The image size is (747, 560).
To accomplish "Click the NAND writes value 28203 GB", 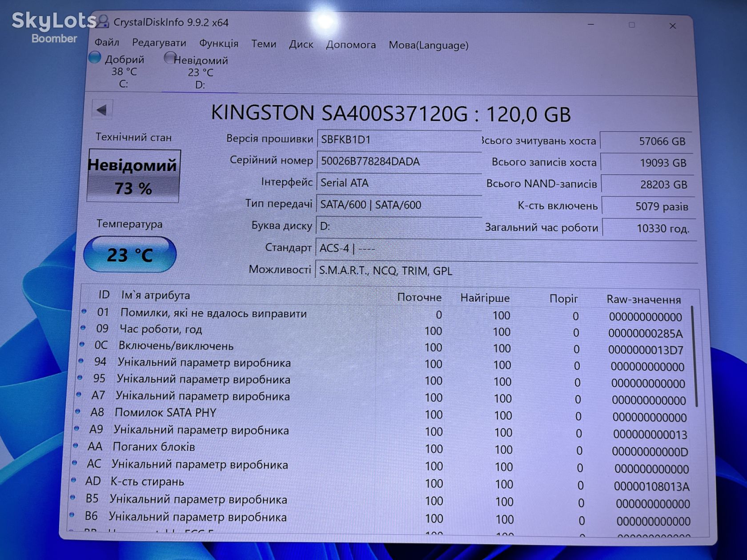I will tap(648, 184).
